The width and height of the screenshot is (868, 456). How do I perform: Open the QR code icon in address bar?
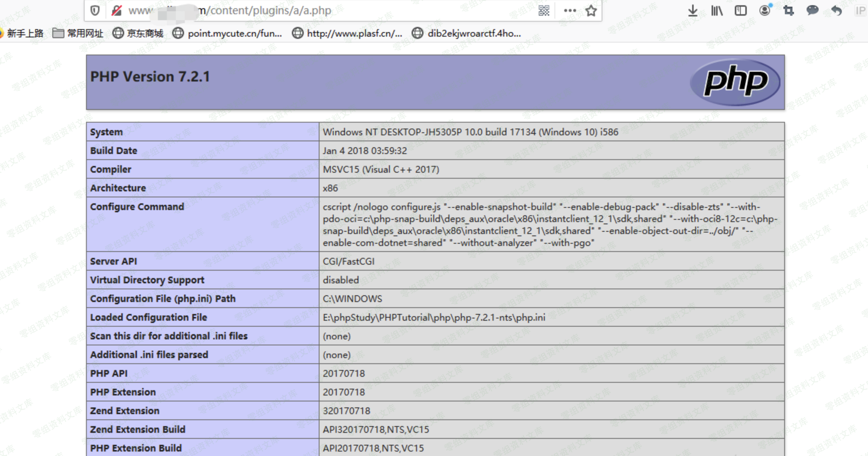tap(544, 10)
